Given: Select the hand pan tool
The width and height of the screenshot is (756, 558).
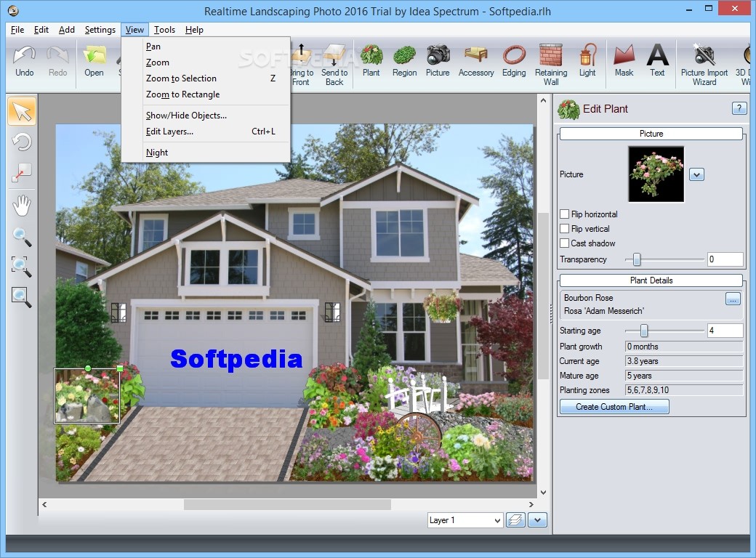Looking at the screenshot, I should [x=22, y=206].
